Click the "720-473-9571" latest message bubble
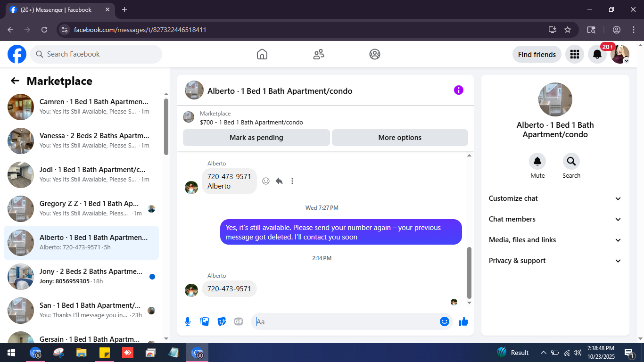The image size is (644, 362). [229, 288]
